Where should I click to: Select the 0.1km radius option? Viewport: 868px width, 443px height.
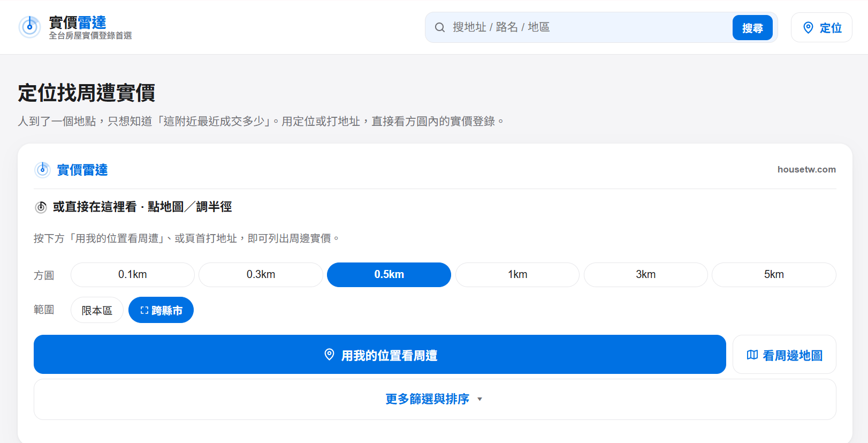click(133, 275)
